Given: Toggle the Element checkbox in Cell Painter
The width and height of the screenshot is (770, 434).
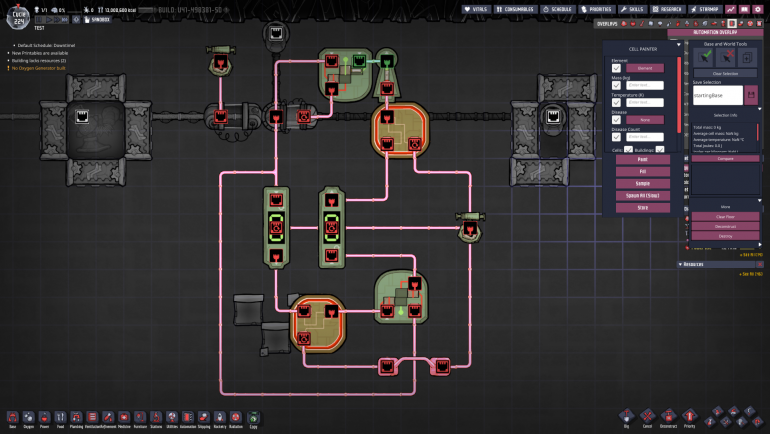Looking at the screenshot, I should click(616, 68).
